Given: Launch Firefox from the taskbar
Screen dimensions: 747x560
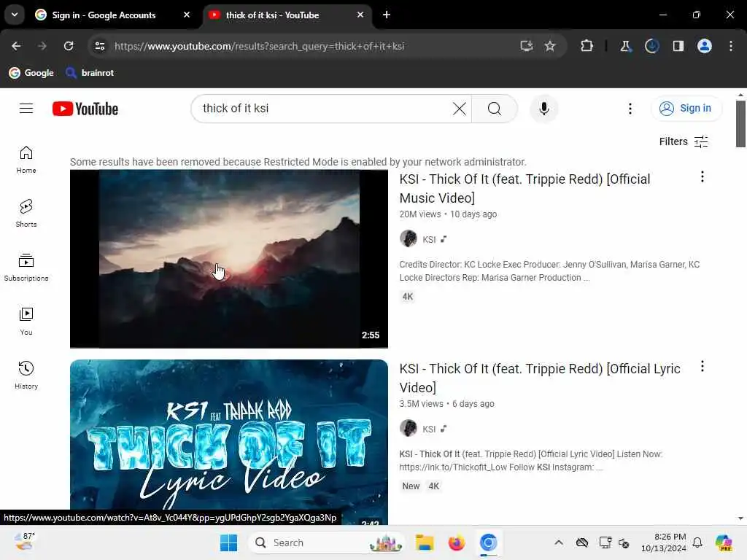Looking at the screenshot, I should (457, 542).
